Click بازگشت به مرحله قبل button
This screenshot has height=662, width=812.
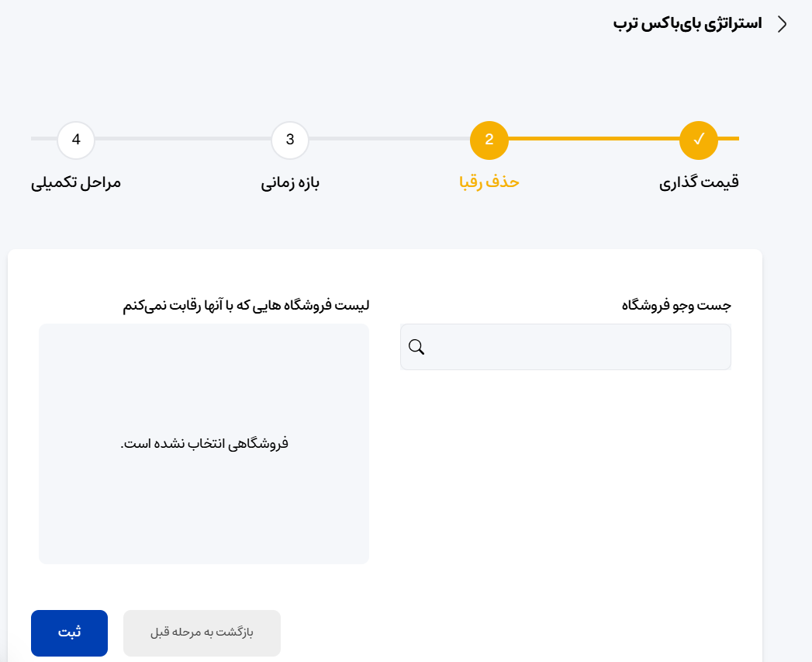click(x=202, y=633)
